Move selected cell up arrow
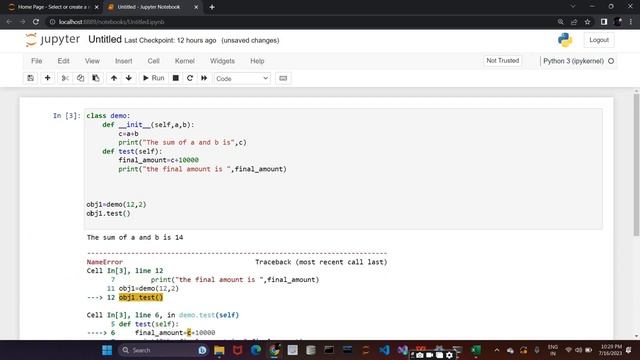The image size is (640, 360). pyautogui.click(x=114, y=78)
